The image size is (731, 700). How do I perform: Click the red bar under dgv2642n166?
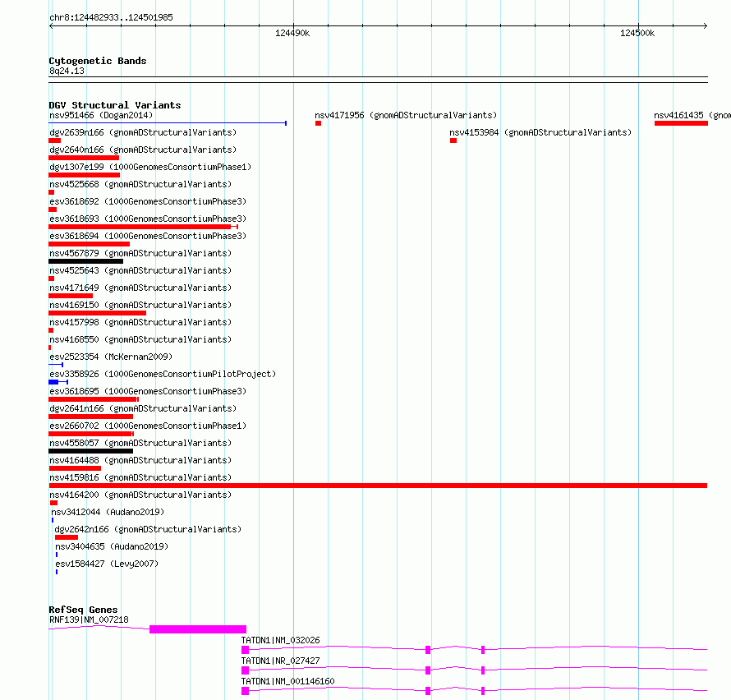(x=67, y=537)
